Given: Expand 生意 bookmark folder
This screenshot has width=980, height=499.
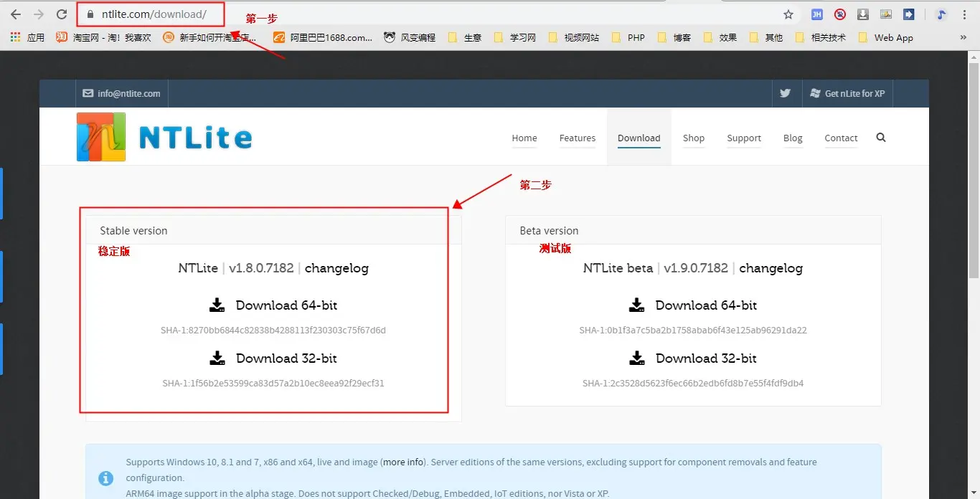Looking at the screenshot, I should click(465, 37).
